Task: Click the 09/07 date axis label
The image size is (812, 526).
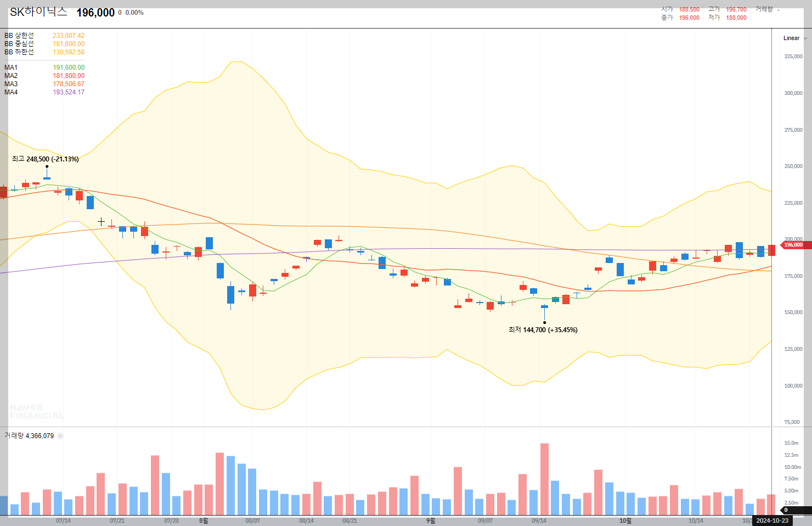Action: (x=485, y=521)
